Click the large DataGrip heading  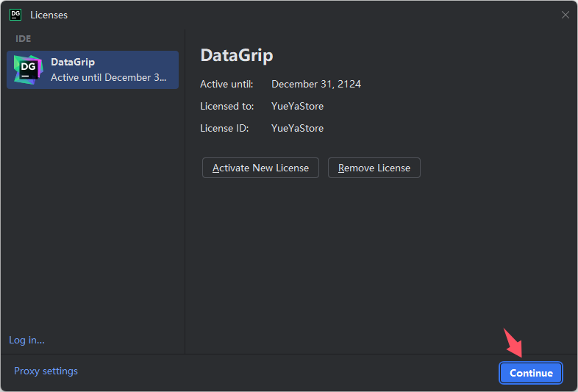click(237, 56)
